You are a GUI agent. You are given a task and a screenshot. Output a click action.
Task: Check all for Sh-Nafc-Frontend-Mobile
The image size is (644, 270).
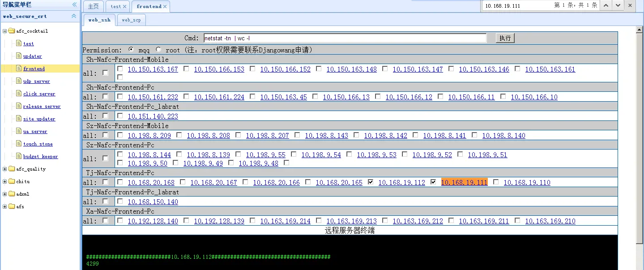[105, 73]
